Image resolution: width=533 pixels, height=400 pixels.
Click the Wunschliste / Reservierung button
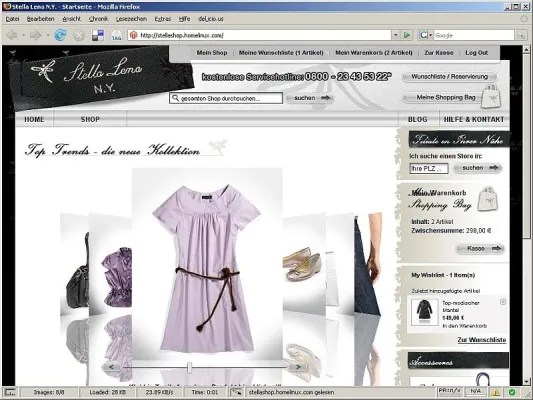pos(449,77)
